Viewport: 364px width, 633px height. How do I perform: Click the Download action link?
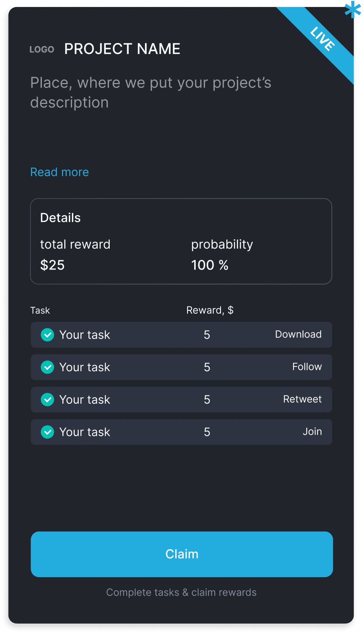click(x=298, y=334)
